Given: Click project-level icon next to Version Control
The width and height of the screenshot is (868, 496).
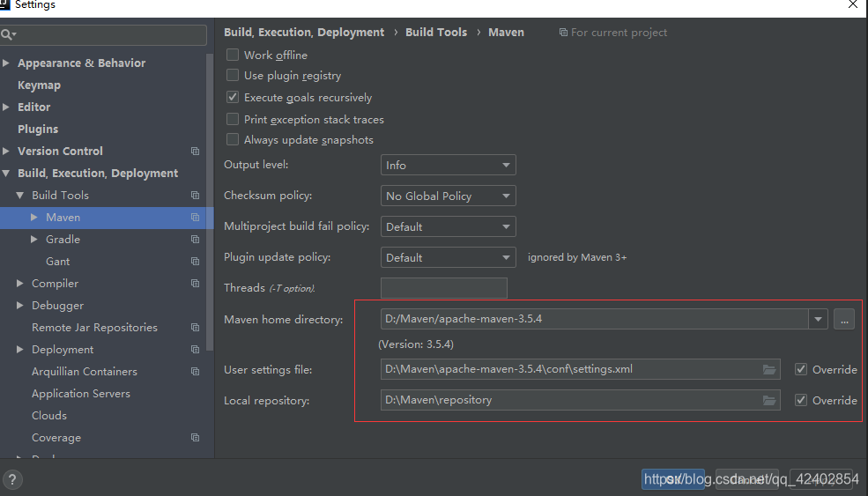Looking at the screenshot, I should coord(195,152).
